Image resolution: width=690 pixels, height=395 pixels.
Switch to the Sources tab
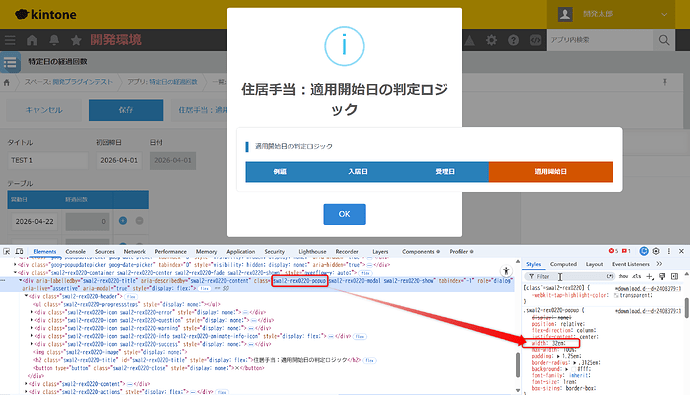pyautogui.click(x=105, y=252)
